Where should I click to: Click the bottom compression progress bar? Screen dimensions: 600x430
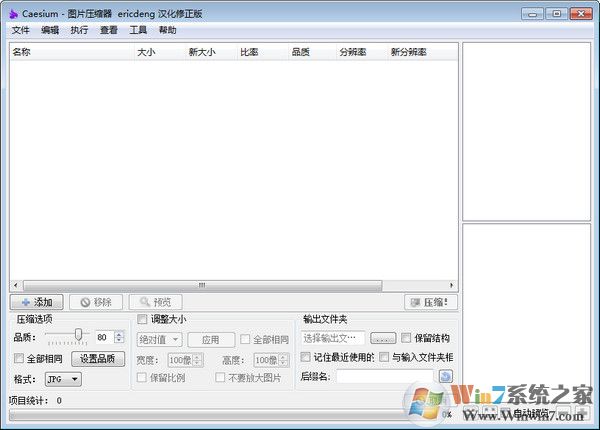(224, 415)
